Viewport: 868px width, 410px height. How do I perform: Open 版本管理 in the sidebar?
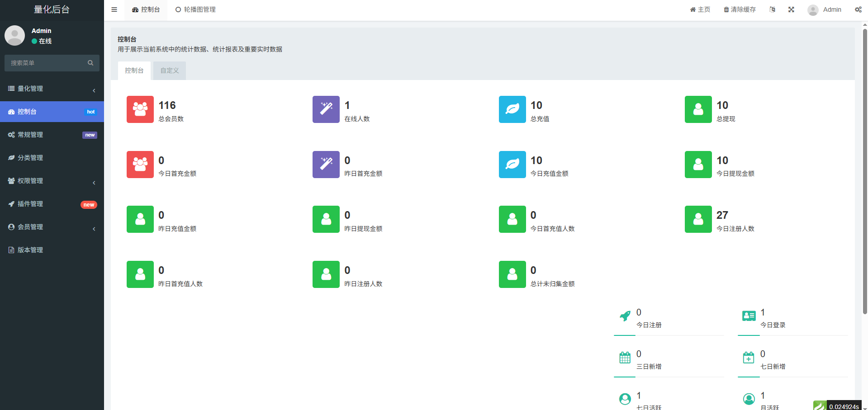tap(52, 250)
